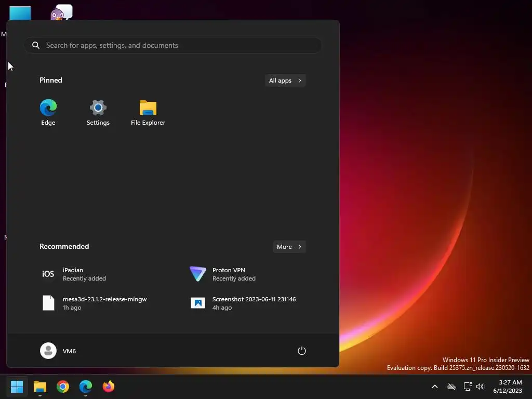Click the search magnifier icon
Screen dimensions: 532x399
36,45
